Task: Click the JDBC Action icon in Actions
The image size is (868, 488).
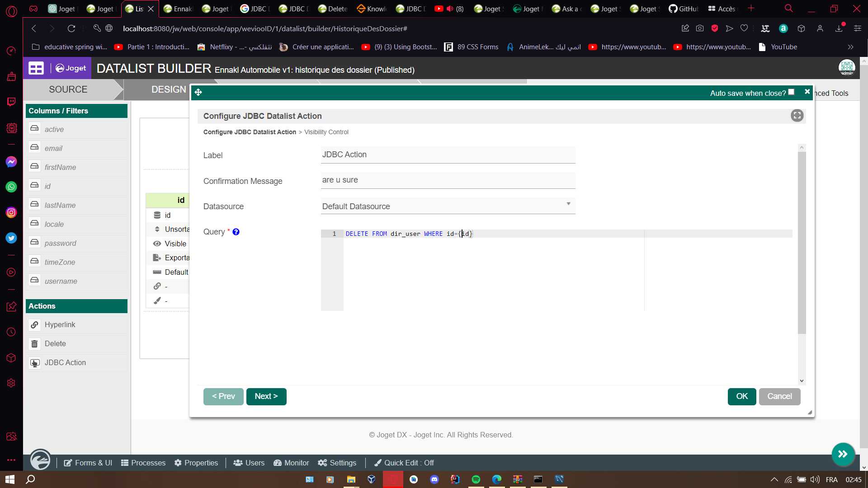Action: coord(35,363)
